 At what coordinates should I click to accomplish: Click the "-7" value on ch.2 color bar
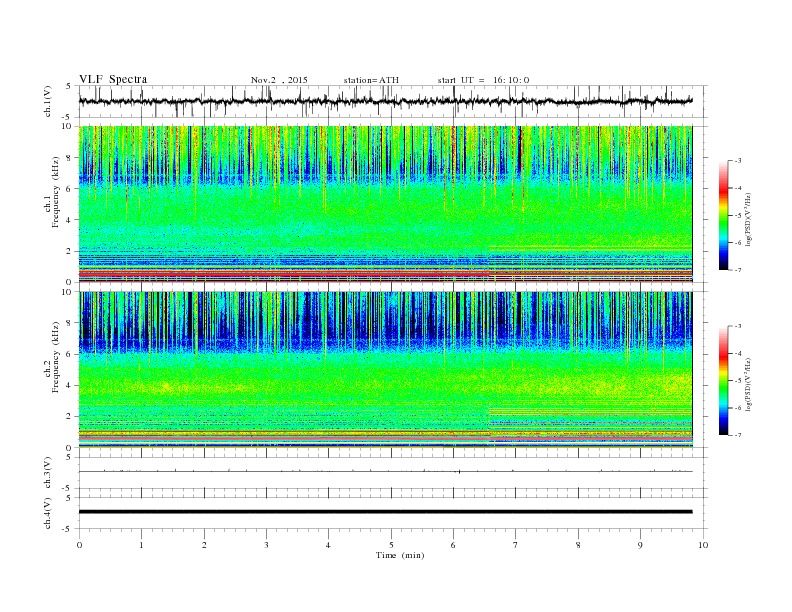[x=738, y=435]
